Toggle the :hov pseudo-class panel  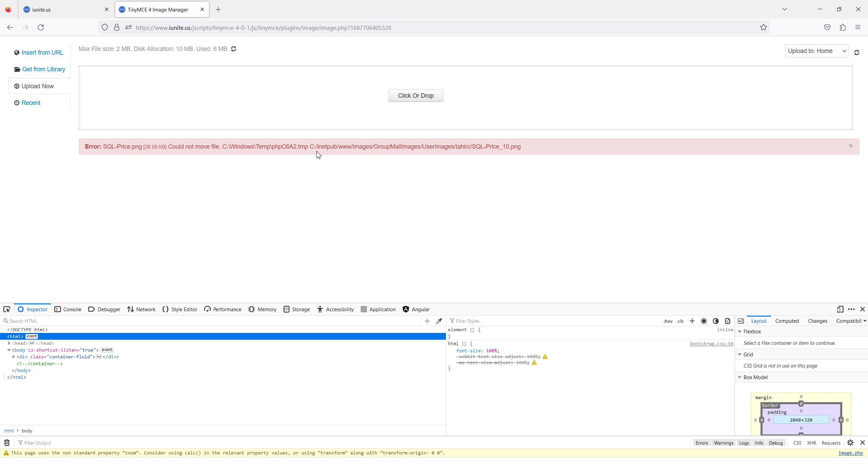pos(668,321)
